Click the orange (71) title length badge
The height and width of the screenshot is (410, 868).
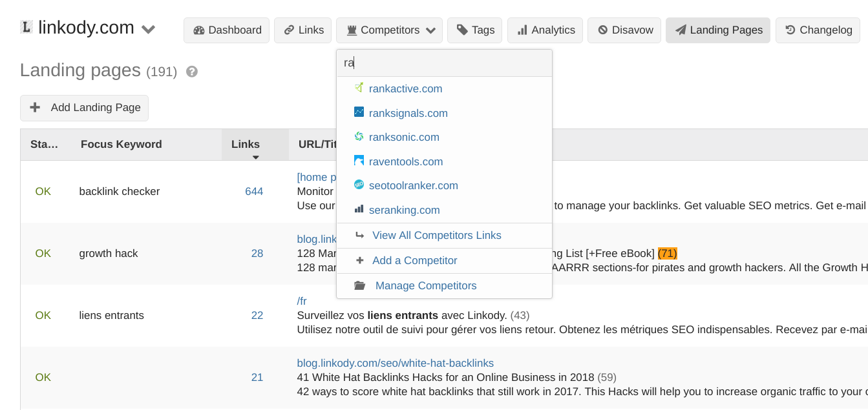point(668,253)
